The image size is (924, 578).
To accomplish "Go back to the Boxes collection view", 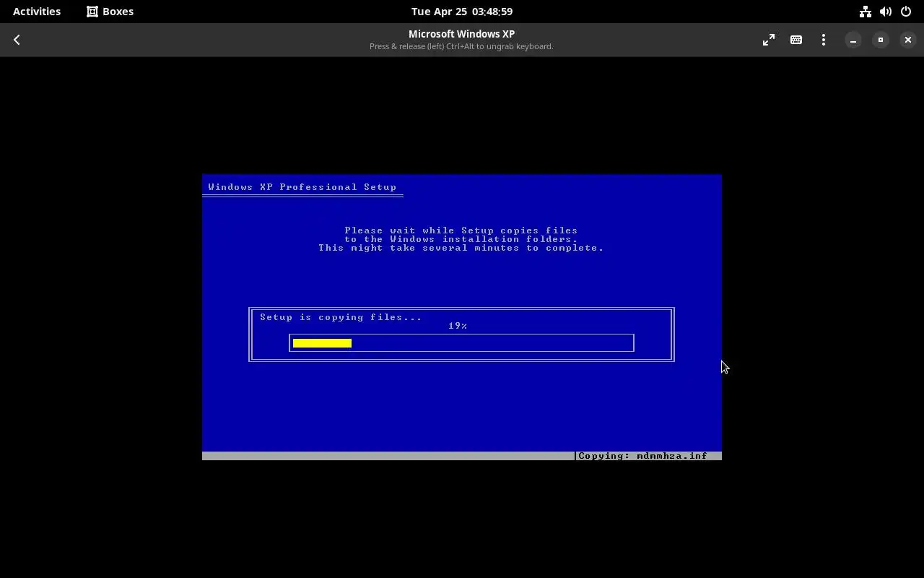I will point(17,40).
